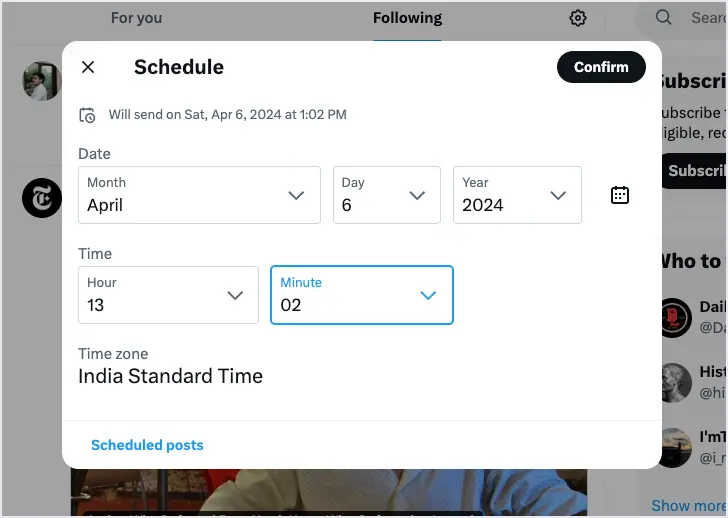Click the scheduled send clock-calendar icon
Image resolution: width=728 pixels, height=518 pixels.
tap(87, 115)
